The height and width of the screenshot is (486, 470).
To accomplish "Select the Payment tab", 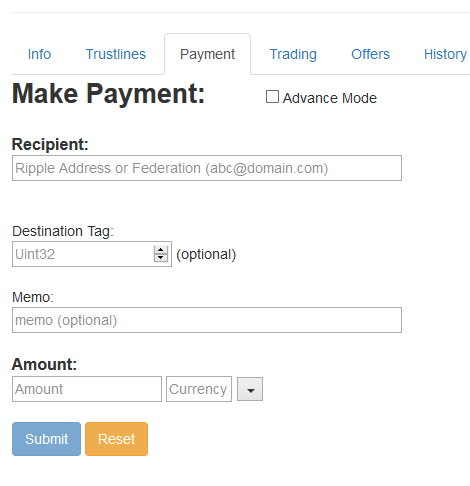I will pyautogui.click(x=207, y=54).
